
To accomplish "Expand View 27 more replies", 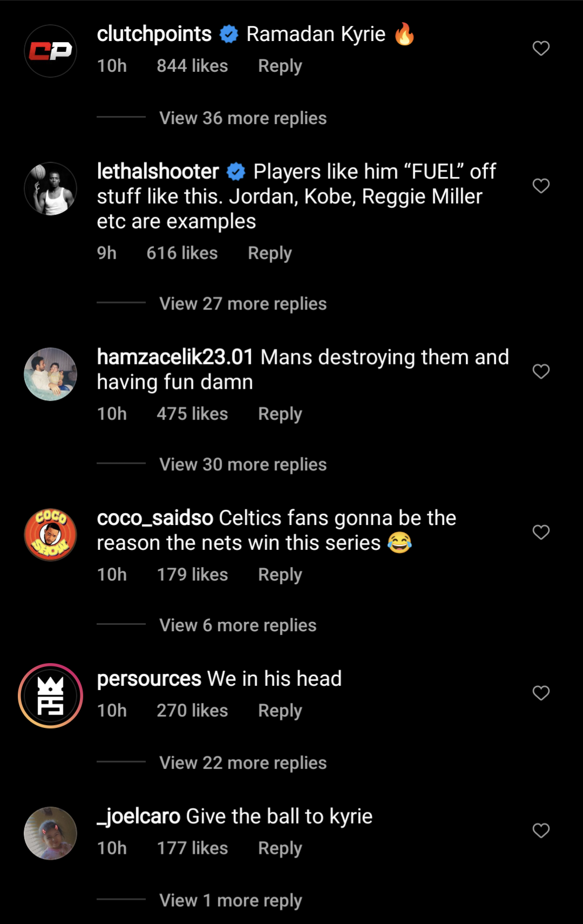I will (243, 304).
